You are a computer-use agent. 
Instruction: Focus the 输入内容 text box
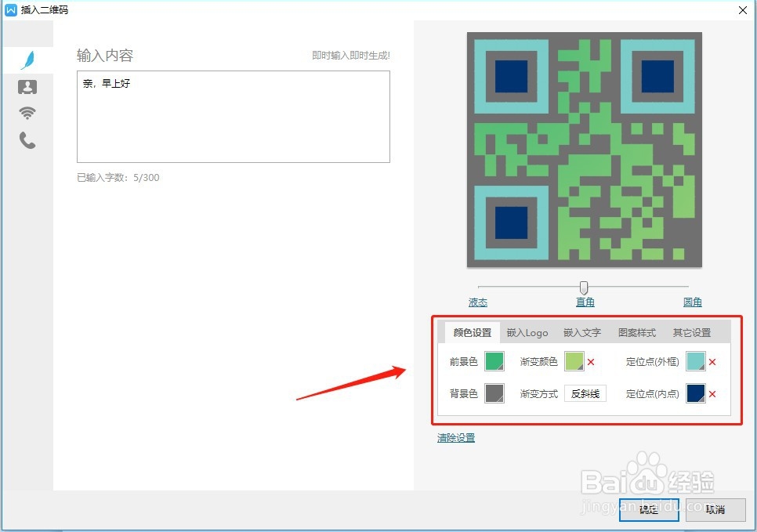pos(234,117)
